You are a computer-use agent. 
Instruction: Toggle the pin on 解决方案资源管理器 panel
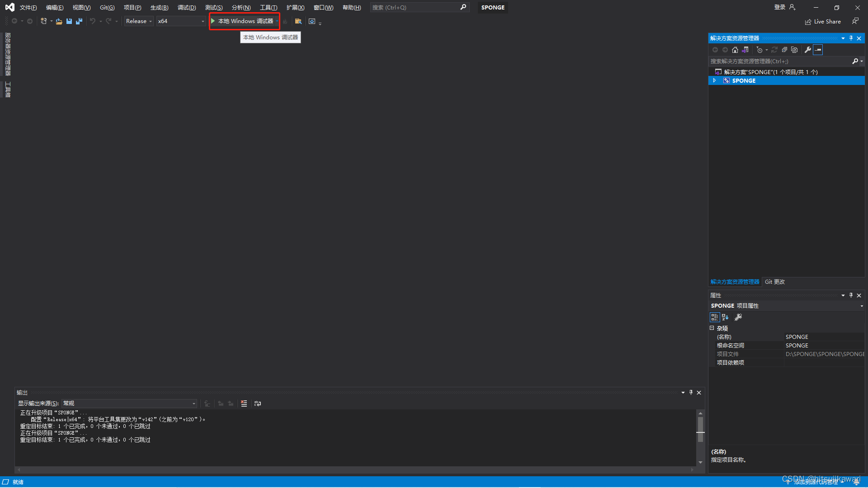click(851, 38)
